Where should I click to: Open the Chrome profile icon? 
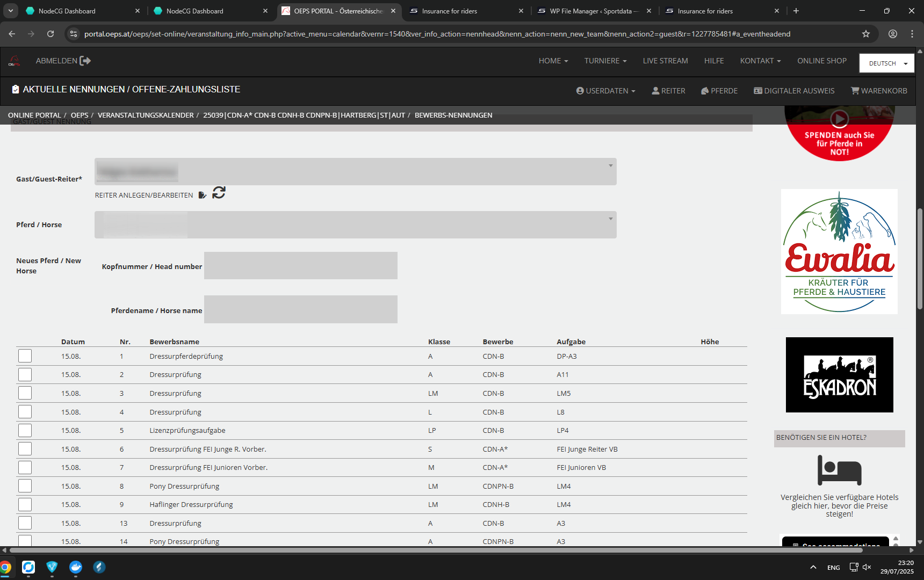(x=893, y=34)
